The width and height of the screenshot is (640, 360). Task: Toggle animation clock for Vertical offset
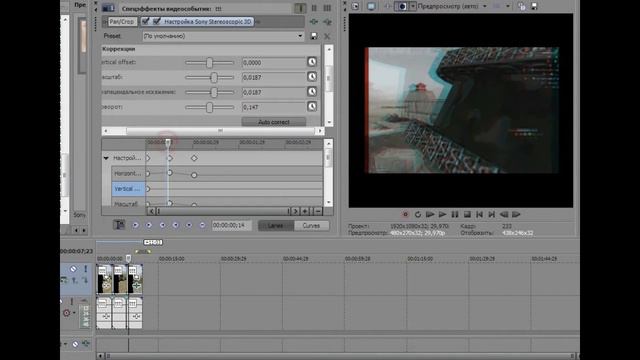point(312,62)
